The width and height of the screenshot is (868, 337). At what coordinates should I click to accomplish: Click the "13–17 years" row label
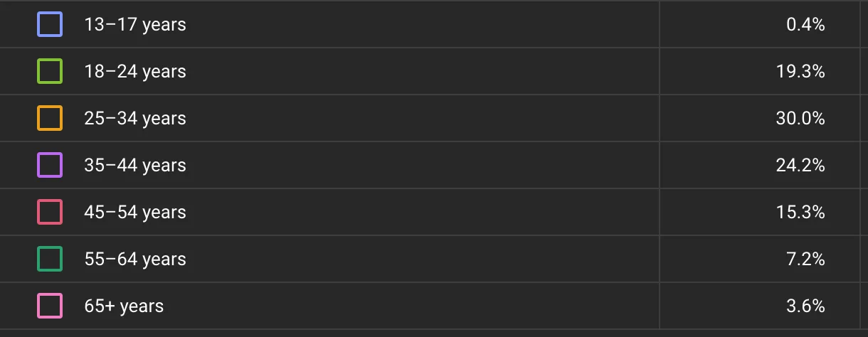click(135, 25)
